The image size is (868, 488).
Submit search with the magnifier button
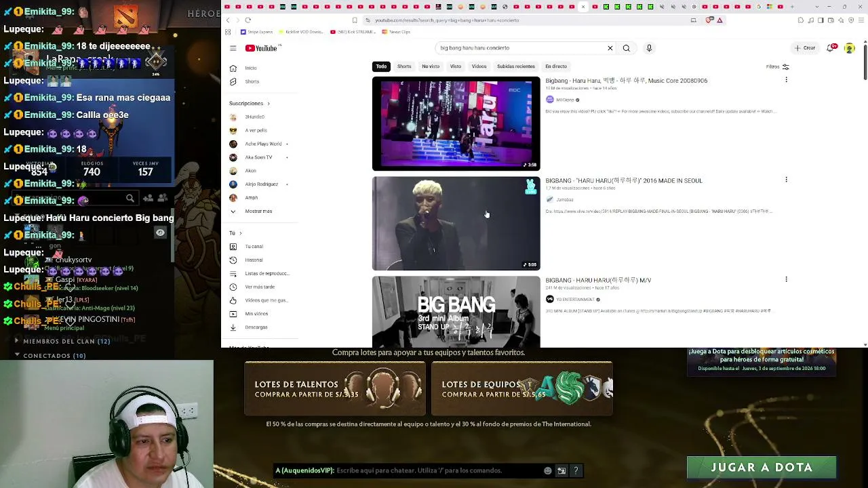(626, 48)
